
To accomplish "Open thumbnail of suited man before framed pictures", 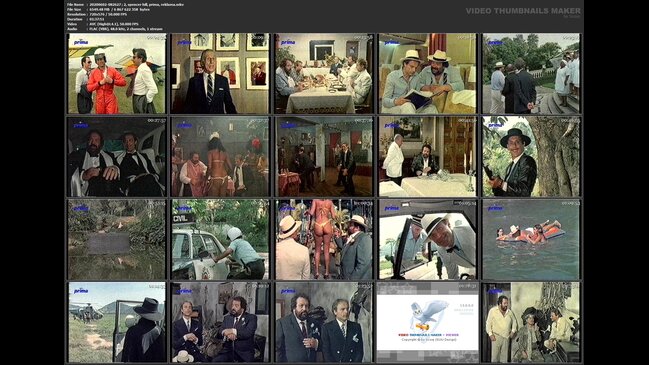I will pos(220,74).
